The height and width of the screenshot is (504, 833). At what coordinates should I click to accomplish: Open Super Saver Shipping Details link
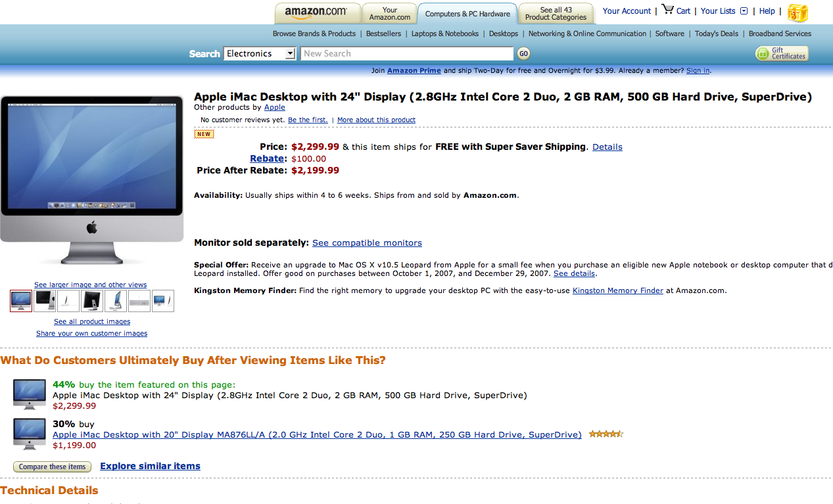607,147
